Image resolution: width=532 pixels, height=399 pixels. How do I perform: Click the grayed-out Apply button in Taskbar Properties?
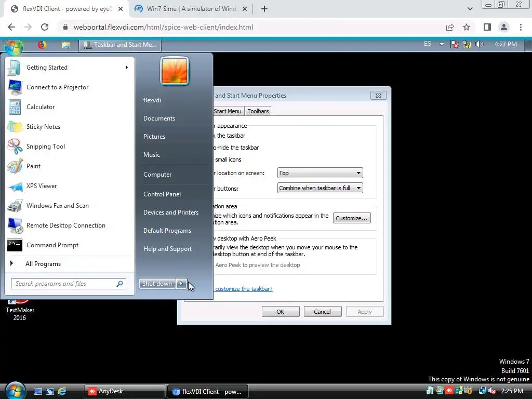pyautogui.click(x=365, y=312)
